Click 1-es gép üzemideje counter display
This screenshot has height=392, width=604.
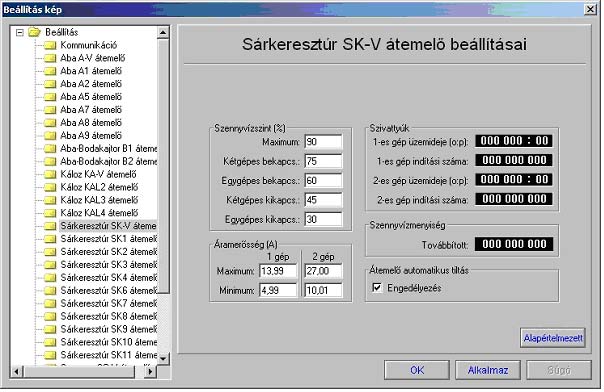pos(514,141)
